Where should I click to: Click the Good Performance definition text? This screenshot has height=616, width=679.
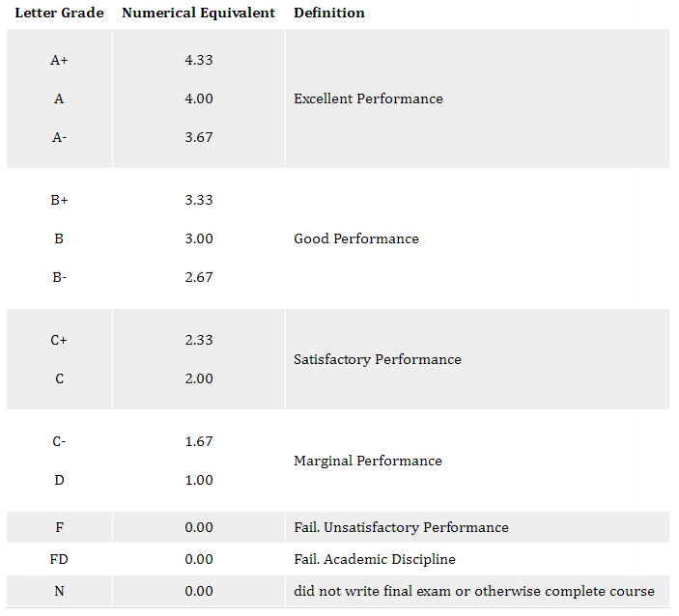pyautogui.click(x=356, y=238)
